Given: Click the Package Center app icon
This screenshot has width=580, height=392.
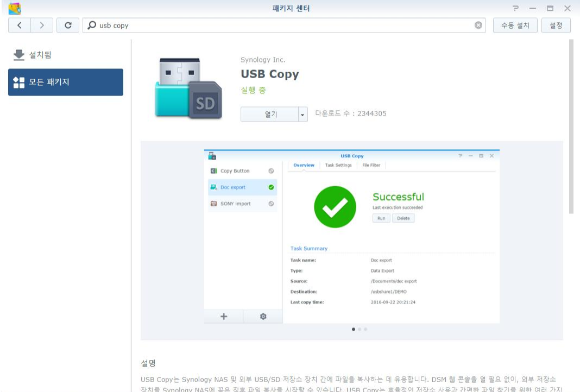Looking at the screenshot, I should coord(15,8).
